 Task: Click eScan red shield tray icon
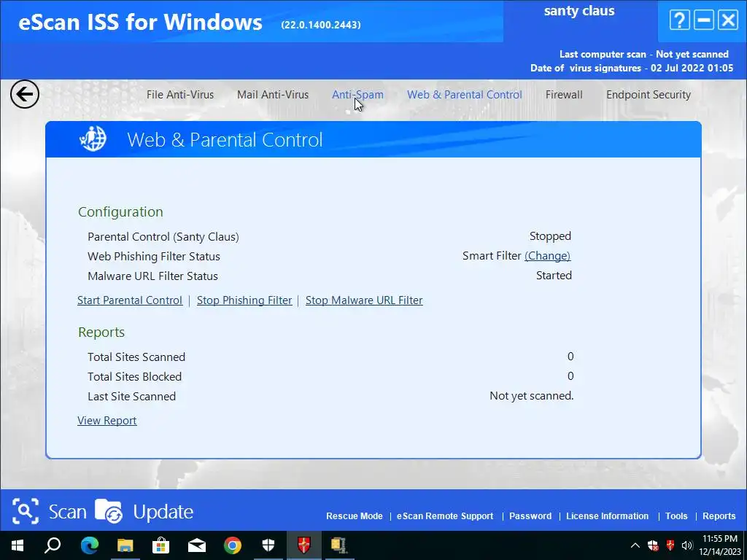tap(670, 545)
